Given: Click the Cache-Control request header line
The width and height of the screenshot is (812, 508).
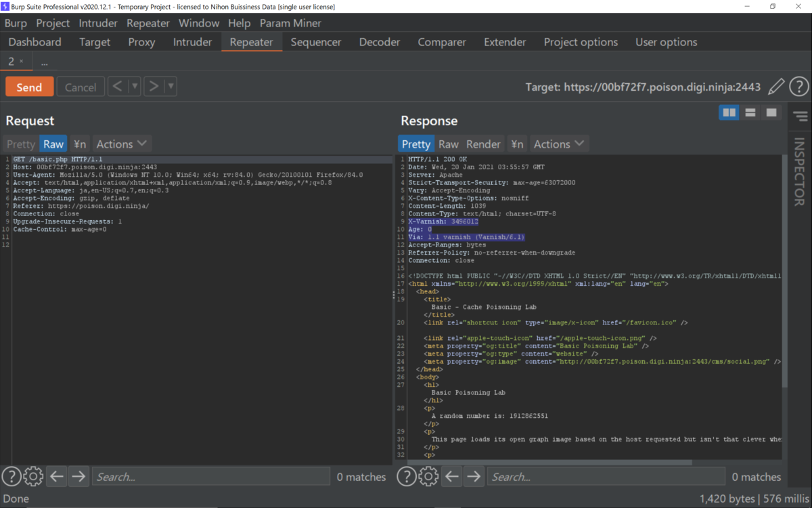Looking at the screenshot, I should pyautogui.click(x=60, y=229).
